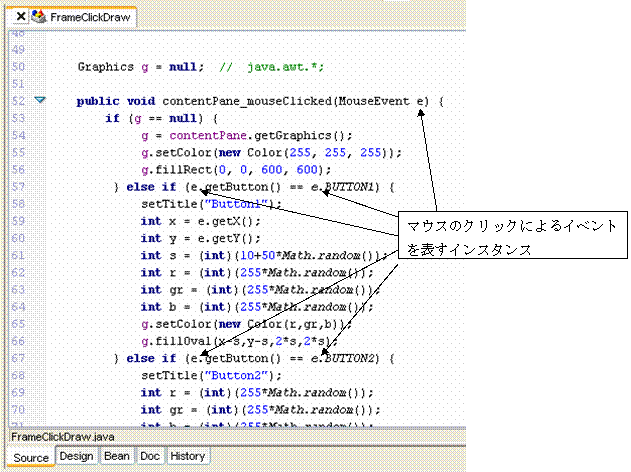
Task: Activate the Source tab
Action: point(31,457)
